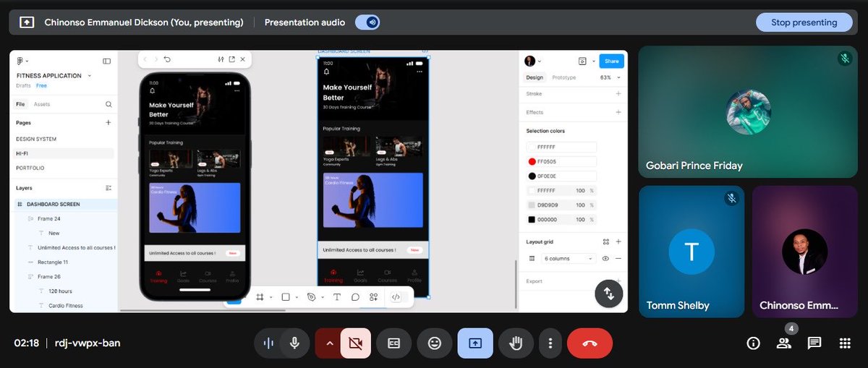Open chat with everyone
Image resolution: width=868 pixels, height=368 pixels.
(814, 343)
